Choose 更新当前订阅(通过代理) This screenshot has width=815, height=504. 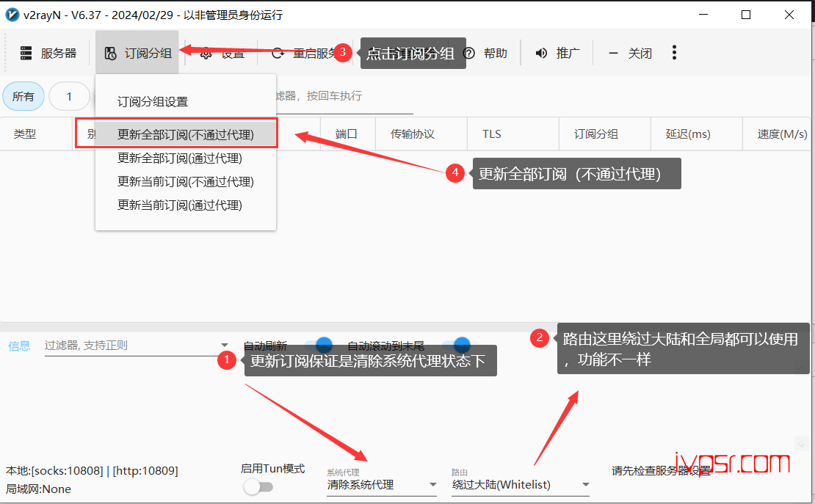(186, 205)
